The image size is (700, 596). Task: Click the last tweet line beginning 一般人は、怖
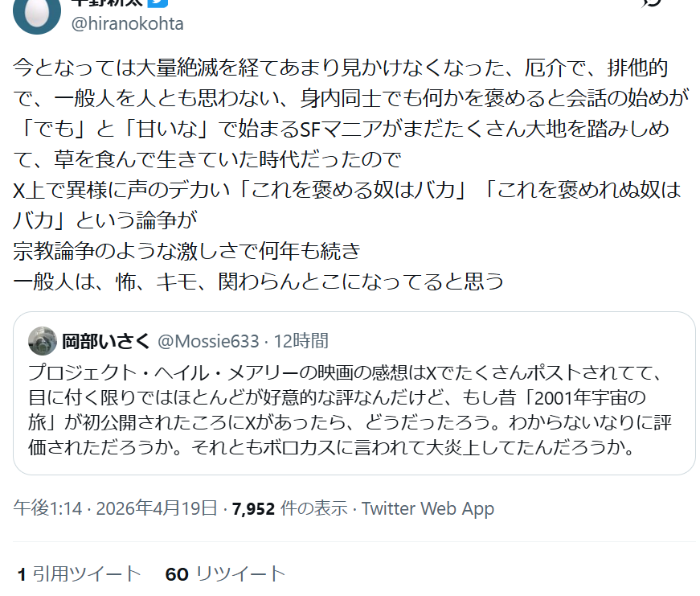coord(259,282)
